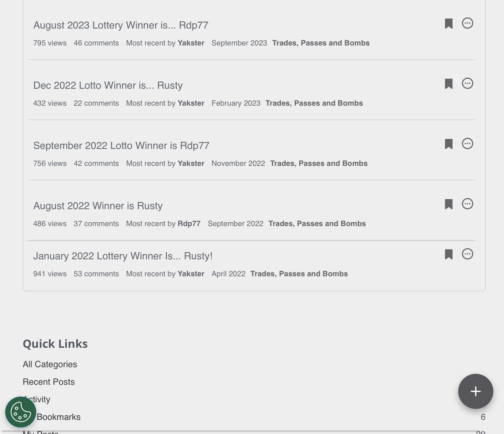This screenshot has width=504, height=434.
Task: Open cookie preferences icon
Action: pos(21,412)
